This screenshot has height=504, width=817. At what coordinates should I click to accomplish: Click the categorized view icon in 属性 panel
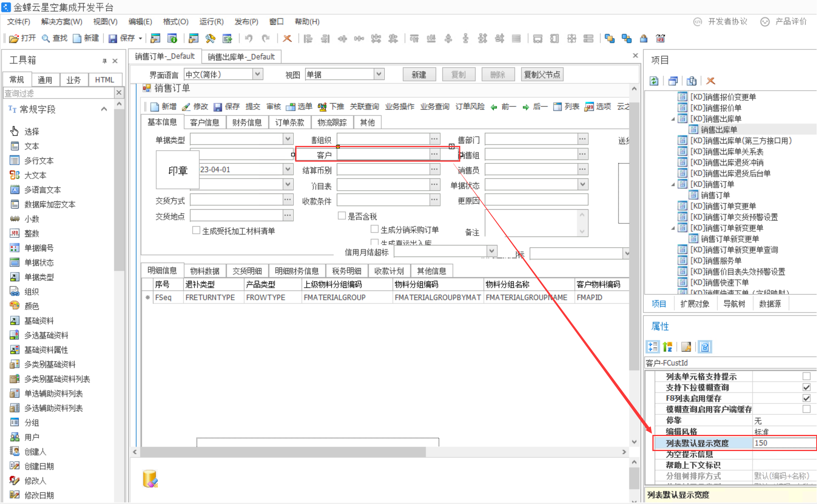[x=653, y=347]
